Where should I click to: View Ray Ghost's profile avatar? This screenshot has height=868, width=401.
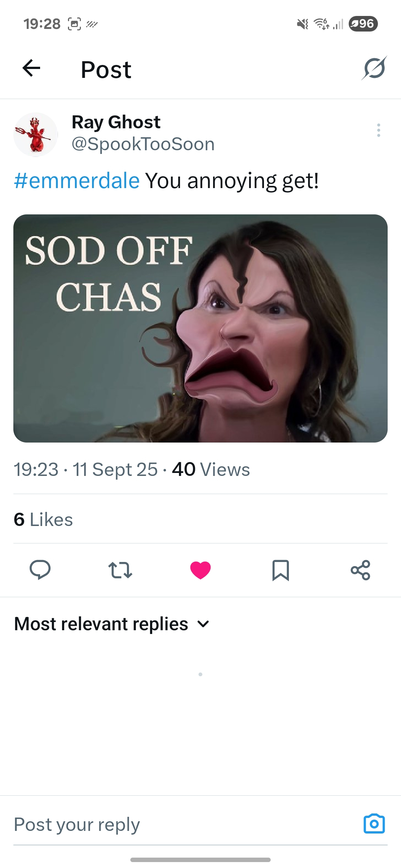(36, 135)
